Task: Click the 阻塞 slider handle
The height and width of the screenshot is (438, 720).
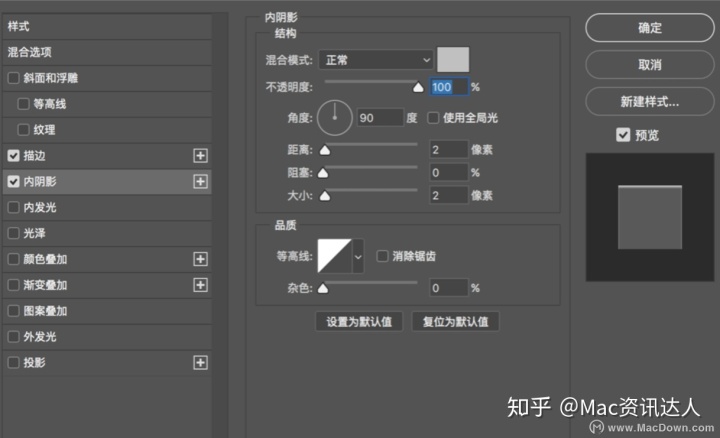Action: pos(323,173)
